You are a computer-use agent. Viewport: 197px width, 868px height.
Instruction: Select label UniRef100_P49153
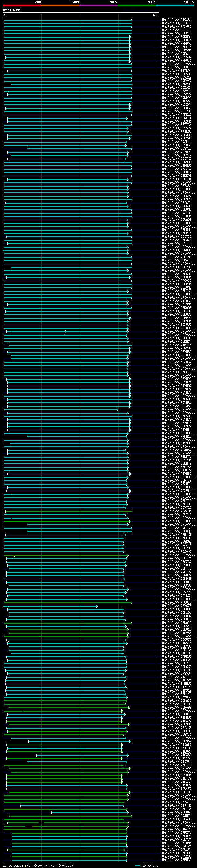click(177, 758)
